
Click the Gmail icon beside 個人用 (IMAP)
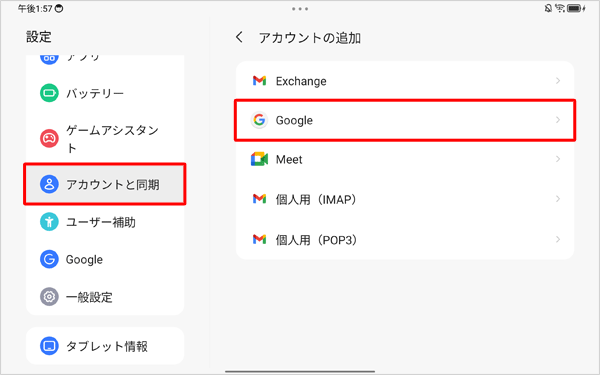259,199
